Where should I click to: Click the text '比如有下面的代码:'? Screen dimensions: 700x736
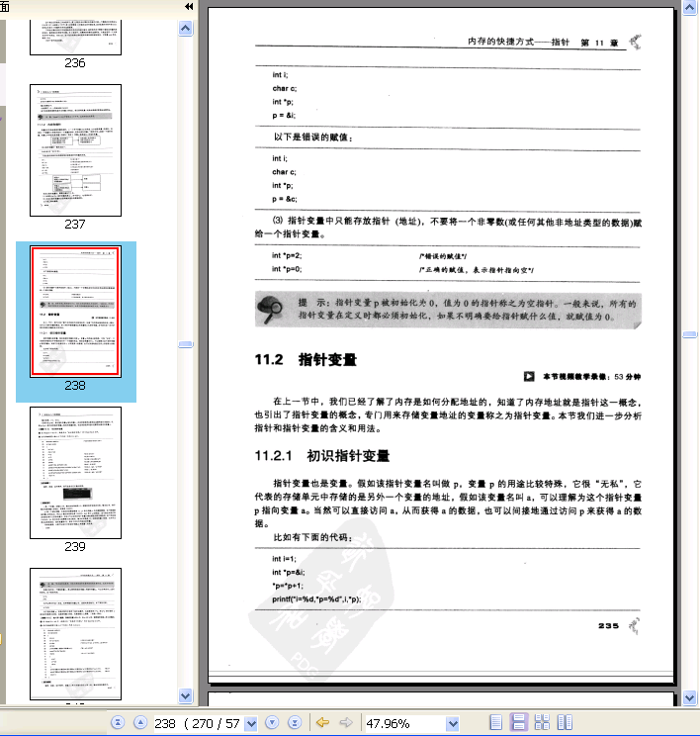[x=312, y=537]
